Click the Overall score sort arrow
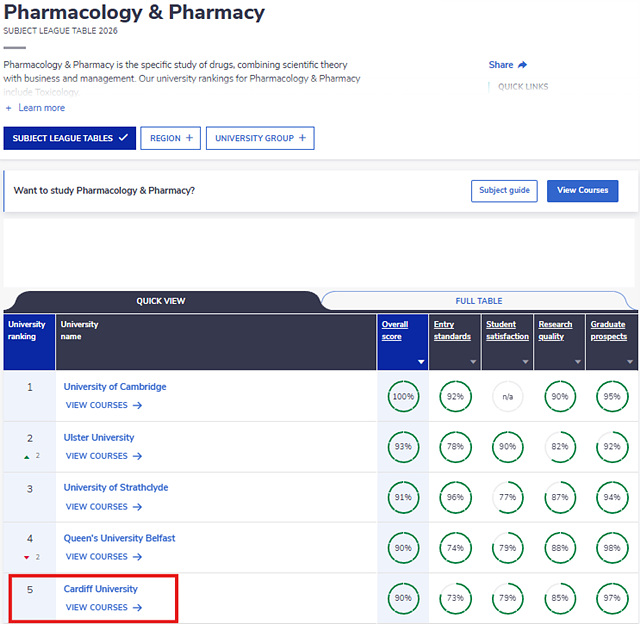640x624 pixels. (x=421, y=362)
